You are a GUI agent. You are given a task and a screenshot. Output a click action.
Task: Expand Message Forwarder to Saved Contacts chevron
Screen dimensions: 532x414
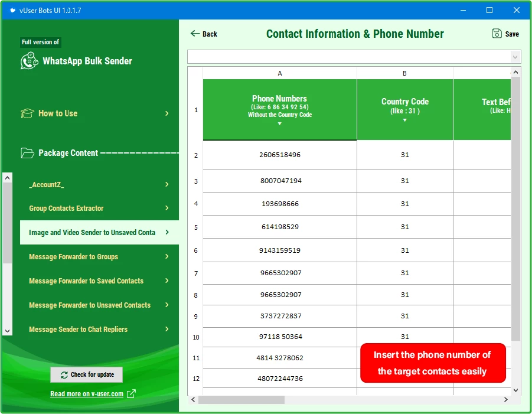pyautogui.click(x=167, y=281)
